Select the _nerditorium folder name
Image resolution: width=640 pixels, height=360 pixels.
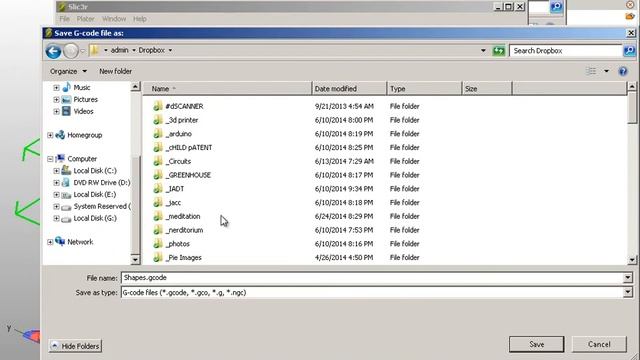click(184, 230)
